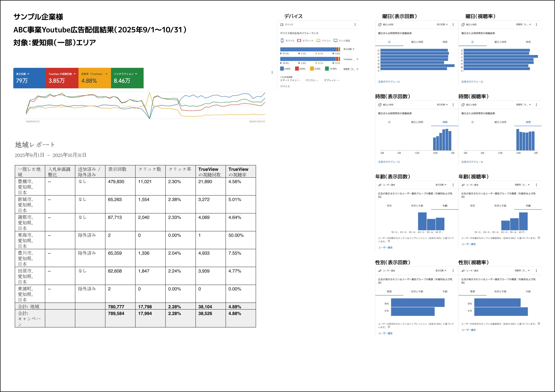Viewport: 555px width, 392px height.
Task: Select the 年齢 tab in ユーザー属性 card
Action: pos(445,206)
